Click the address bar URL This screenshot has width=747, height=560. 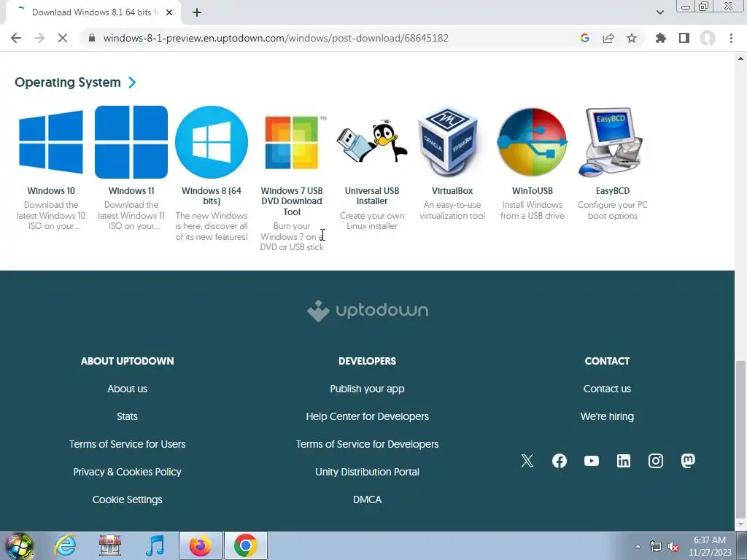276,38
